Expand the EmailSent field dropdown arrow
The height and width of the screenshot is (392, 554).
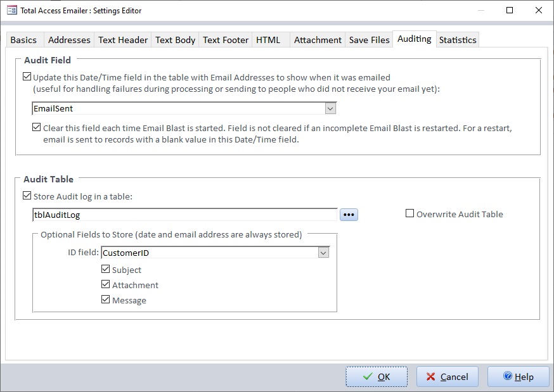pos(330,108)
